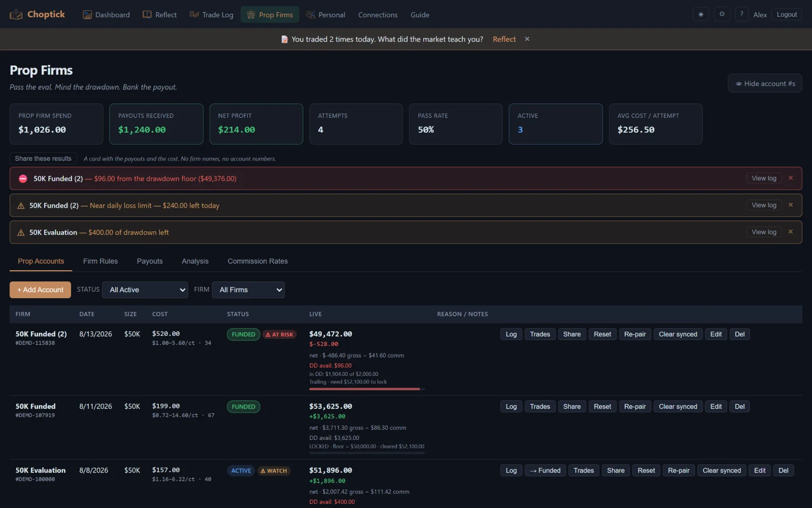This screenshot has height=508, width=812.
Task: Click the red stop icon on drawdown alert
Action: [23, 178]
